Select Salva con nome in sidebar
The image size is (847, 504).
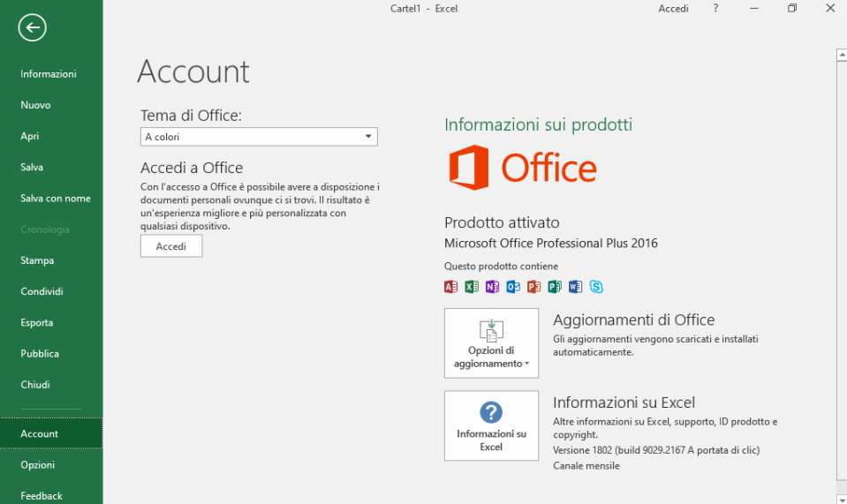(56, 199)
